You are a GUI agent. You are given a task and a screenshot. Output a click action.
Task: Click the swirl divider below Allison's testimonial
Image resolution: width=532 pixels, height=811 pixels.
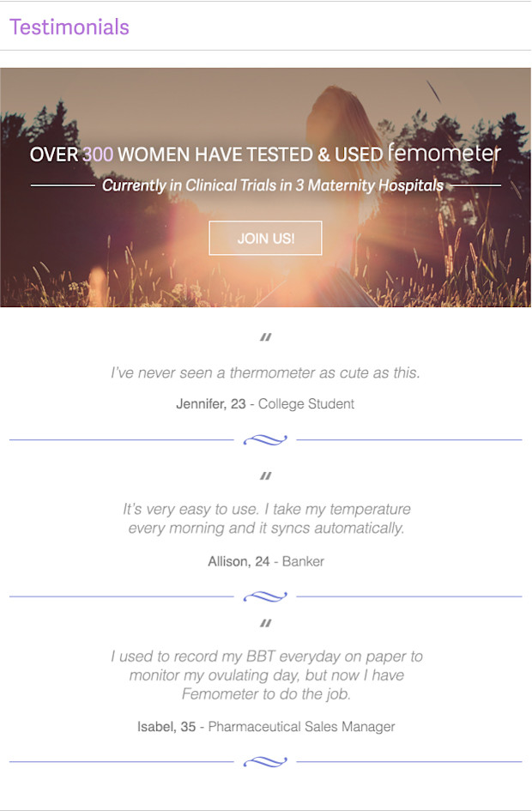point(265,596)
